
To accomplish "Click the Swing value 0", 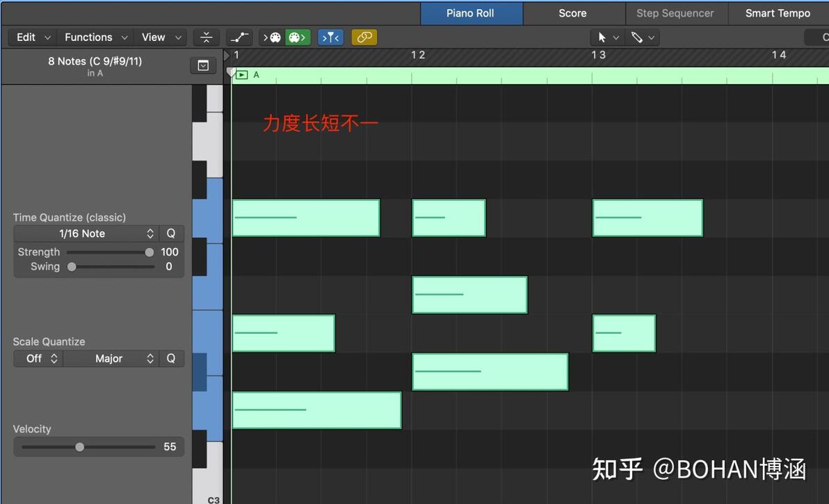I will 169,266.
